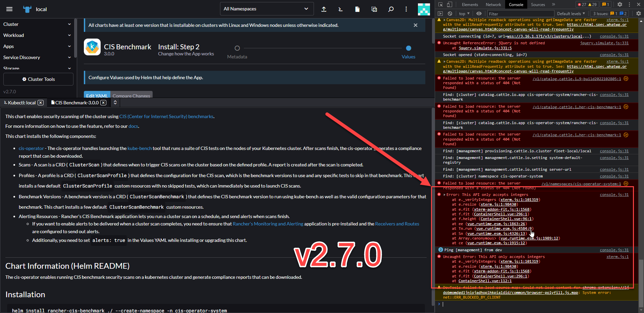Click the clear console icon in DevTools

tap(449, 13)
